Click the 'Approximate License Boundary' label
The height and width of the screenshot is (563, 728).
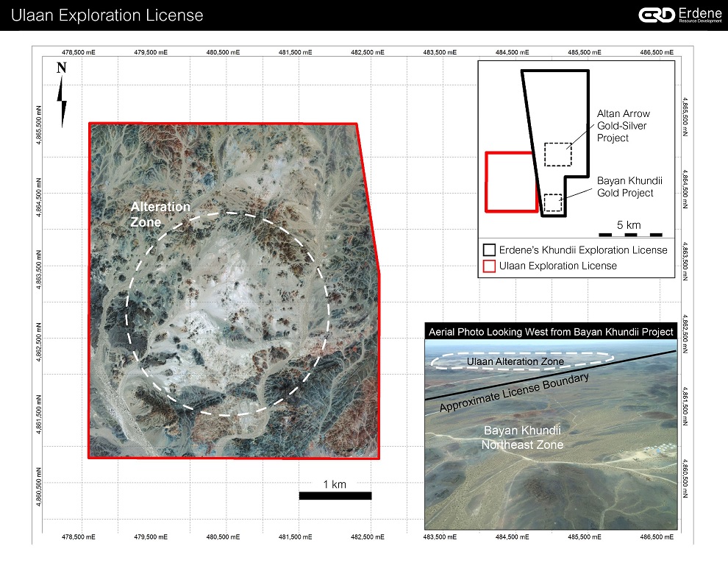pyautogui.click(x=514, y=392)
